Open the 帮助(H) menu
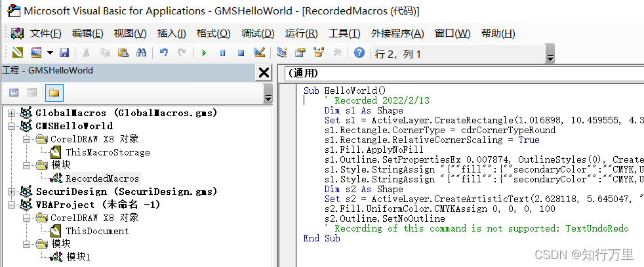Viewport: 644px width, 267px height. coord(498,33)
